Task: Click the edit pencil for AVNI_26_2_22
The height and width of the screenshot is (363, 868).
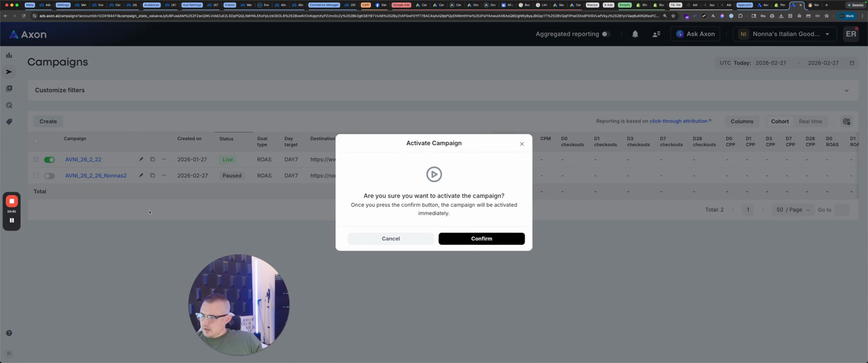Action: [141, 159]
